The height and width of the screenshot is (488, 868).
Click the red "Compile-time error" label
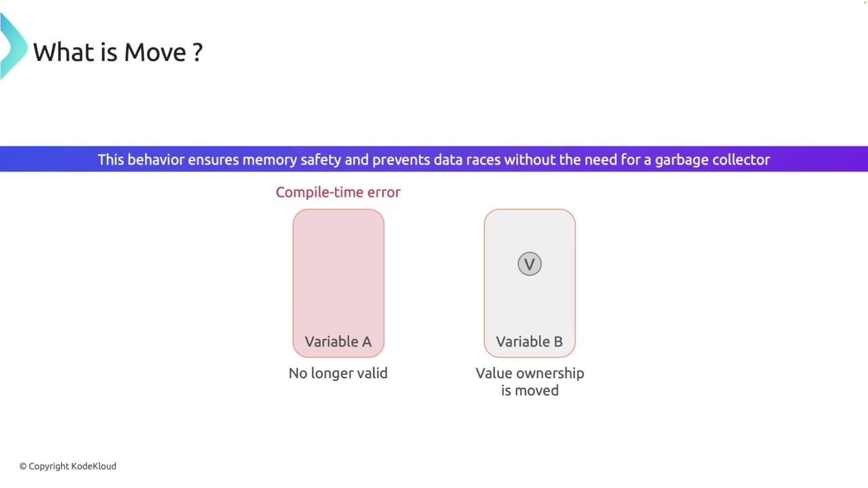[338, 192]
